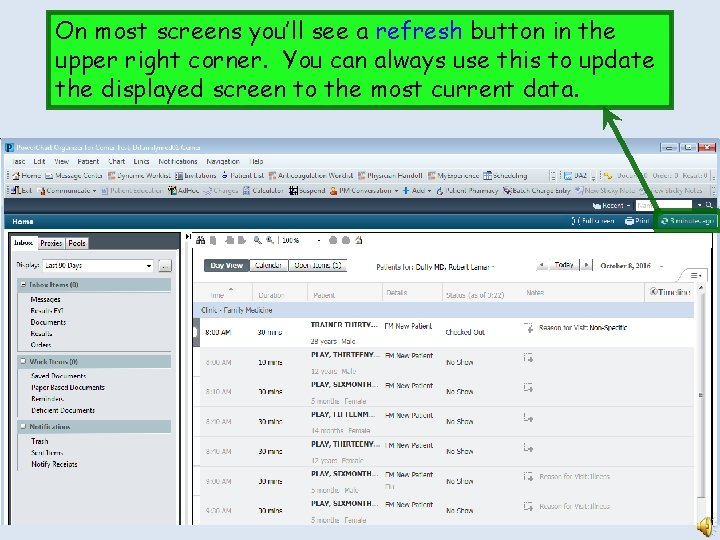The width and height of the screenshot is (720, 540).
Task: Refresh the screen using minutes-ago button
Action: (x=686, y=221)
